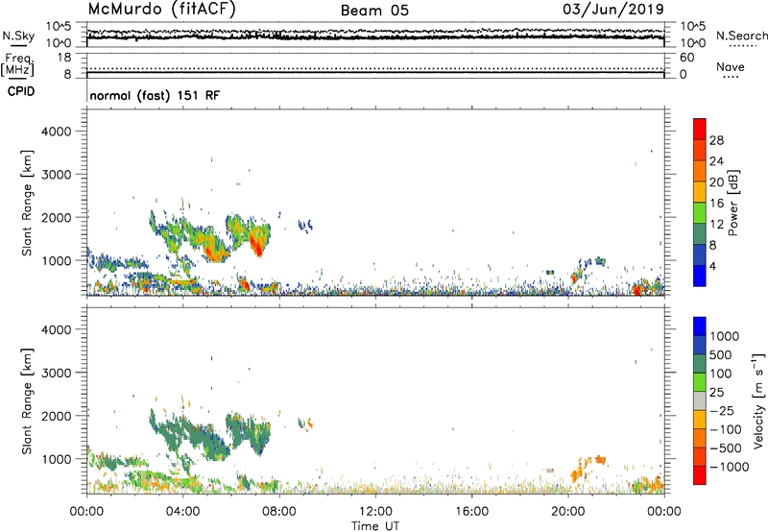Click the 'normal (fast) 151 RF' text
Viewport: 768px width, 532px height.
pyautogui.click(x=155, y=95)
